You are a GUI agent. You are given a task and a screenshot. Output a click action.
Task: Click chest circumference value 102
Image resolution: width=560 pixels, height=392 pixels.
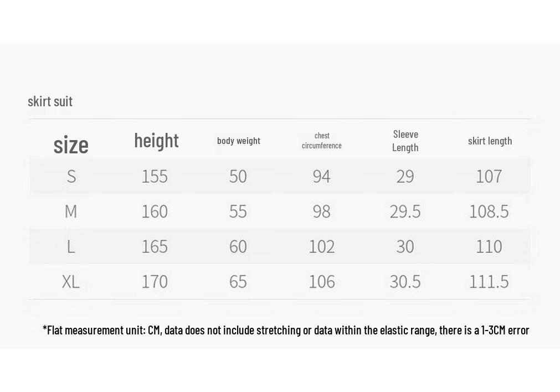(x=322, y=246)
